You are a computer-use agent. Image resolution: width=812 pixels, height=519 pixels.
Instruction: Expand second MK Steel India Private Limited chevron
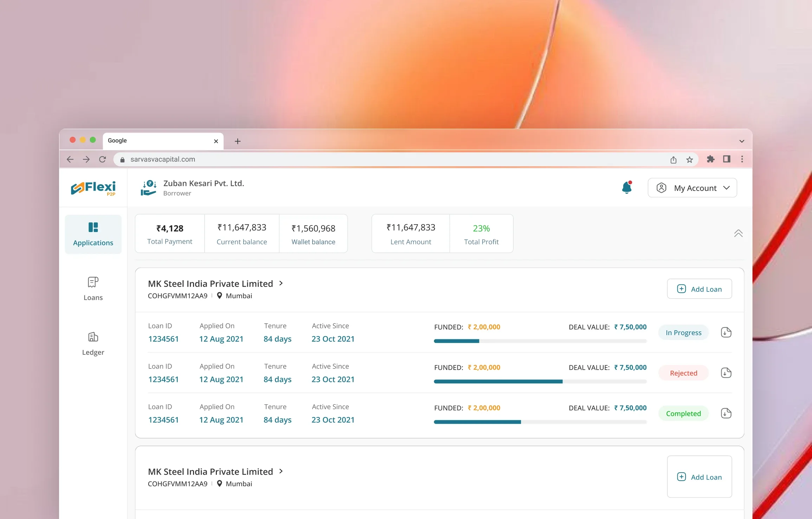pyautogui.click(x=281, y=471)
